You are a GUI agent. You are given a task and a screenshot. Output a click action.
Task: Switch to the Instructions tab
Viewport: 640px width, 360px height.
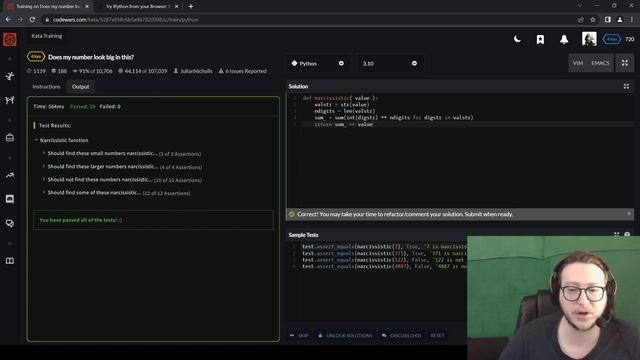coord(46,87)
